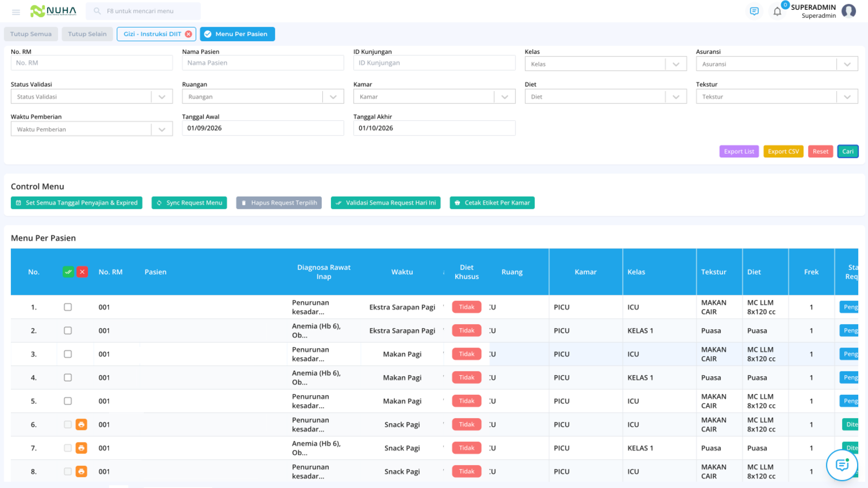Click Cetak Etiket Per Kamar
The height and width of the screenshot is (488, 868).
pos(492,203)
